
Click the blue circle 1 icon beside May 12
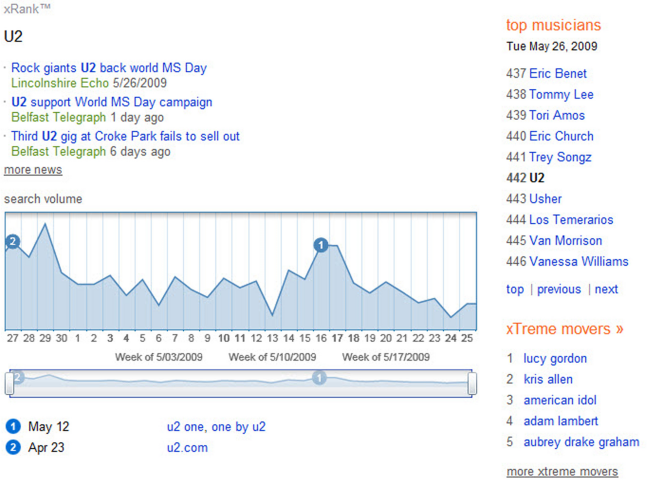(13, 426)
